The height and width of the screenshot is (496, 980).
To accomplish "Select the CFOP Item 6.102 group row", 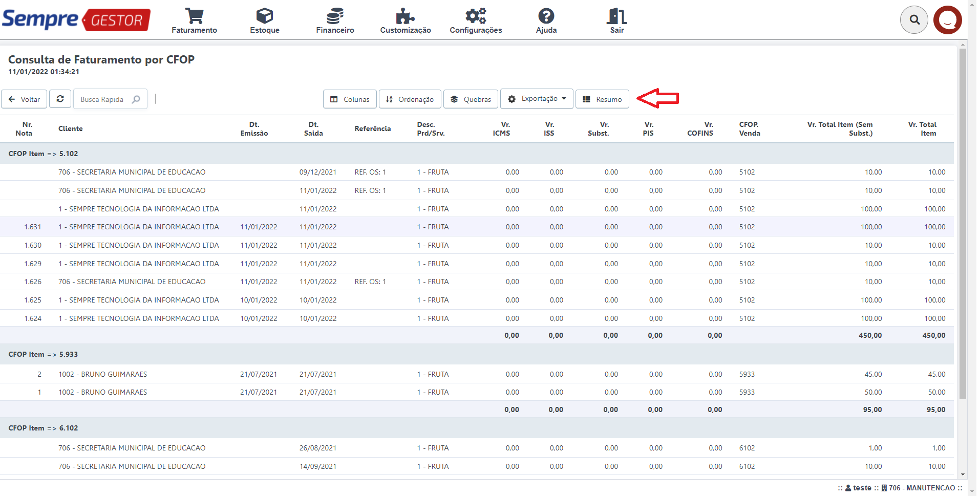I will coord(477,428).
